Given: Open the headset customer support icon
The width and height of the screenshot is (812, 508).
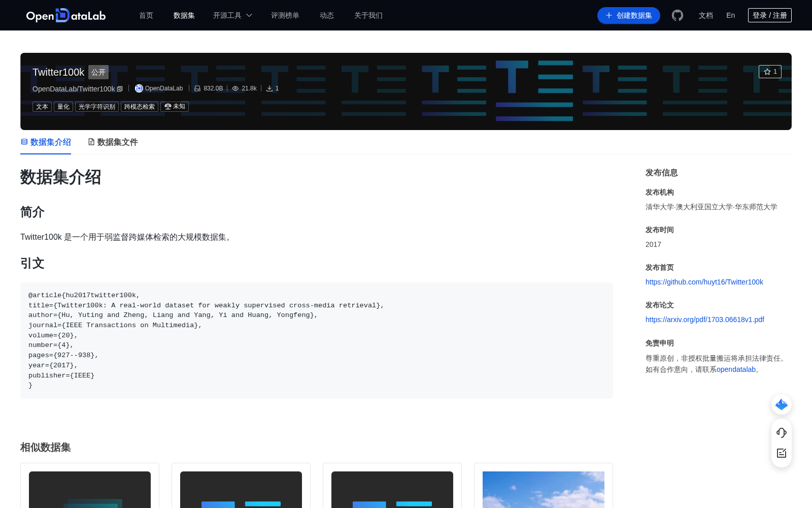Looking at the screenshot, I should (x=782, y=433).
